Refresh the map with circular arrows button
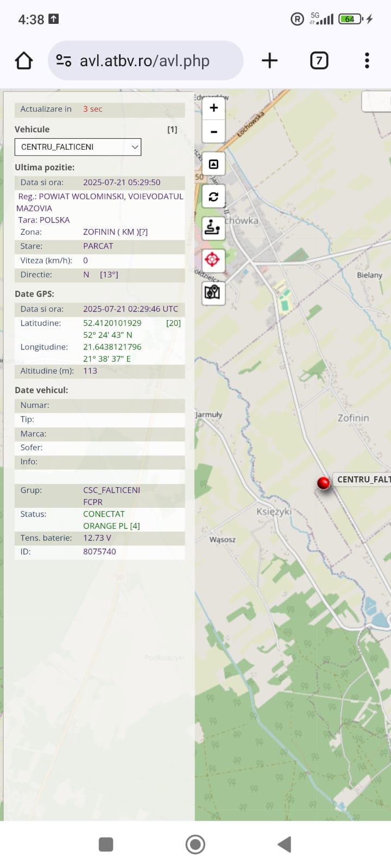The image size is (391, 868). click(213, 196)
